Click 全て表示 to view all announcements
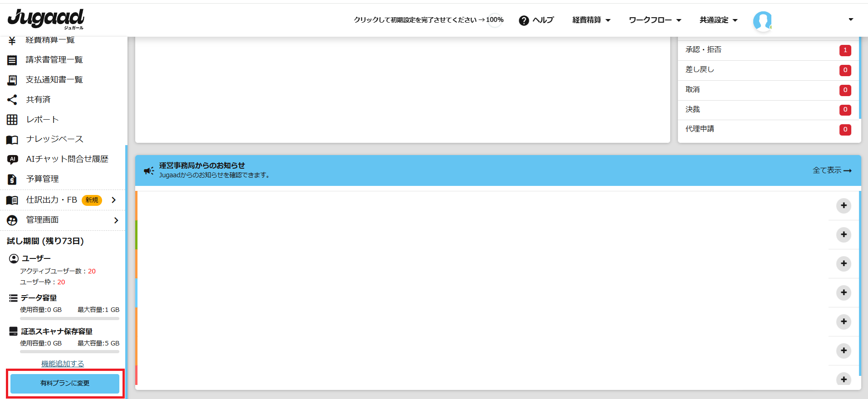 [832, 170]
